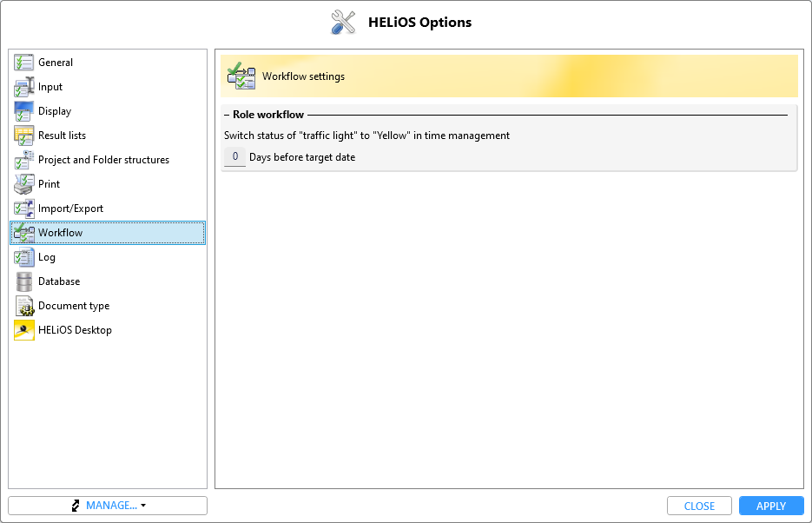
Task: Click the Print printer icon
Action: pyautogui.click(x=23, y=184)
